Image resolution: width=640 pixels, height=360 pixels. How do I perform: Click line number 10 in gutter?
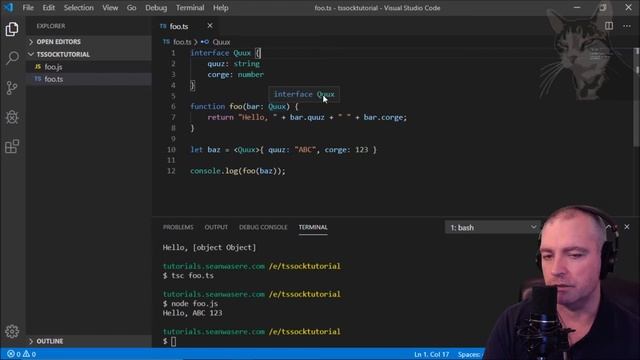click(x=171, y=150)
